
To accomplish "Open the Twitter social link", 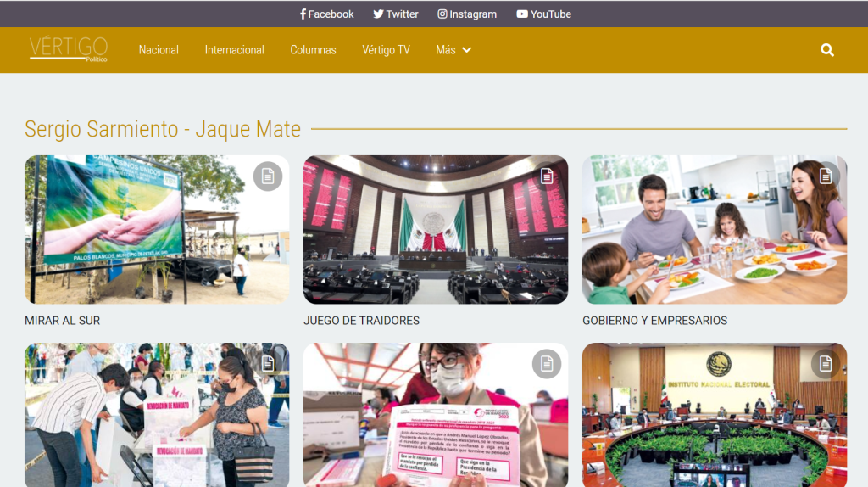I will tap(395, 14).
